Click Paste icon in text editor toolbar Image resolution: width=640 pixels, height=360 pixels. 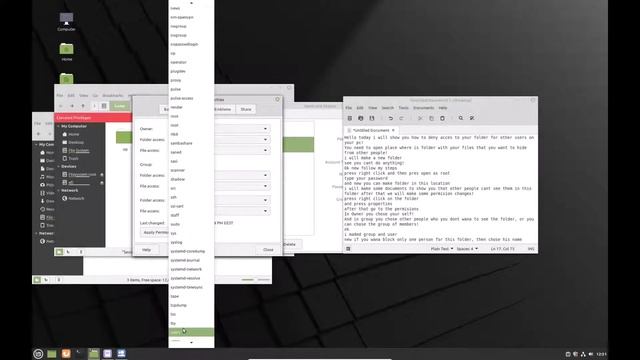(x=442, y=118)
